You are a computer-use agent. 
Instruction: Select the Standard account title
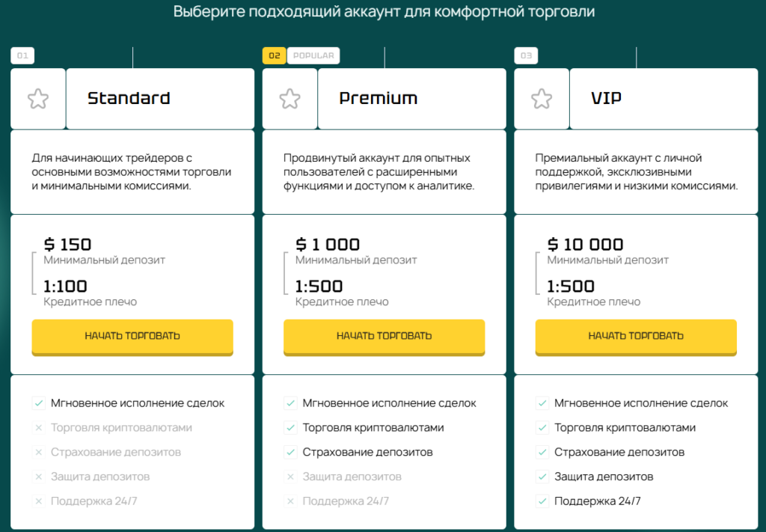(x=129, y=98)
